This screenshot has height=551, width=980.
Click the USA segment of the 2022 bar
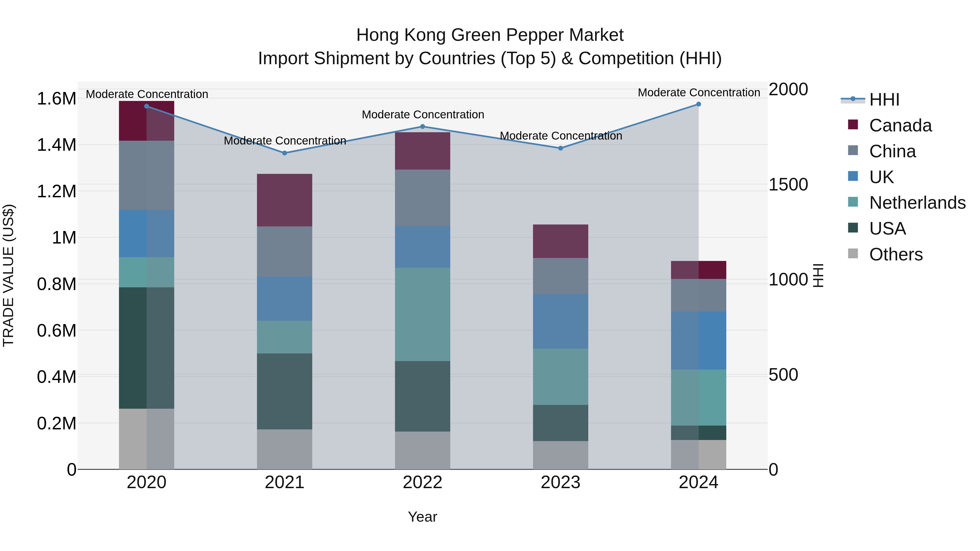tap(422, 396)
